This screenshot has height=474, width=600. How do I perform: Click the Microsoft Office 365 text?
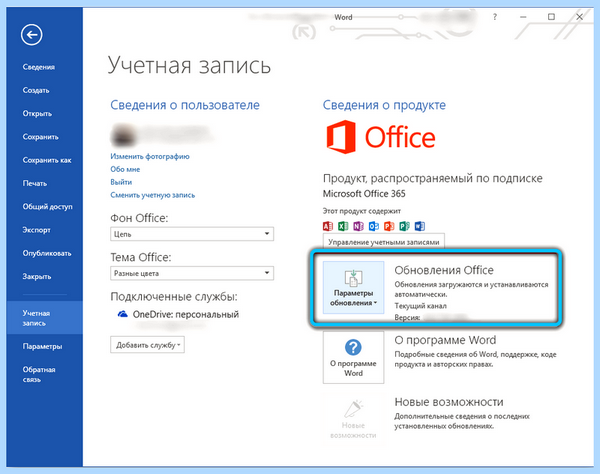point(364,194)
